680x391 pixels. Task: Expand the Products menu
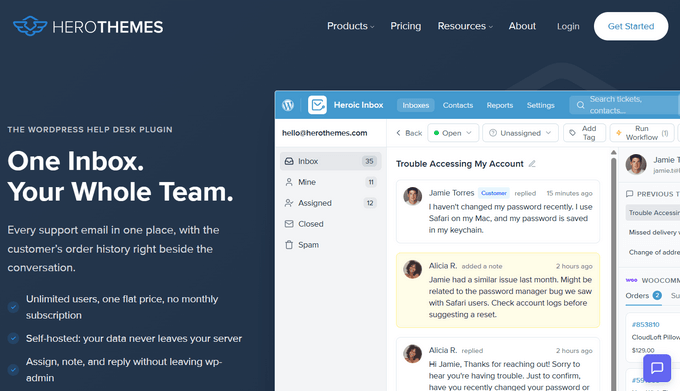[x=350, y=26]
